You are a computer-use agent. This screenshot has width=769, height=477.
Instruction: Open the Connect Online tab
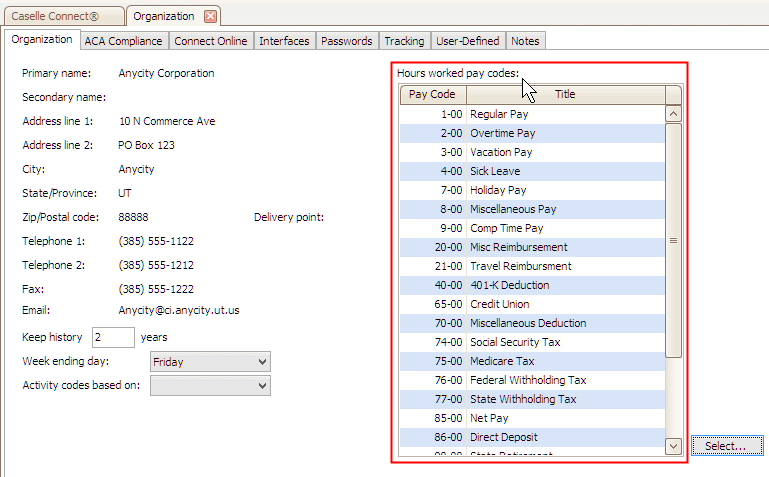tap(210, 41)
